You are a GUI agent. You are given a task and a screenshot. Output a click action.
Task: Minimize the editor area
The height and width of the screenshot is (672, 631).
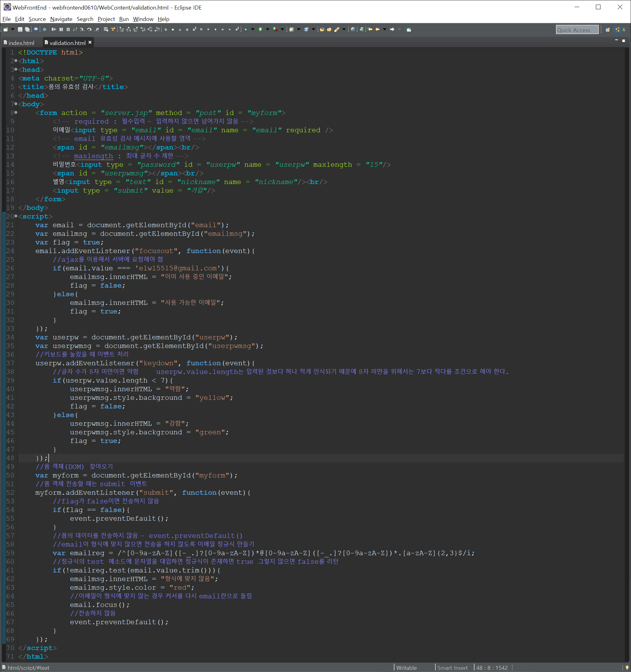coord(617,40)
